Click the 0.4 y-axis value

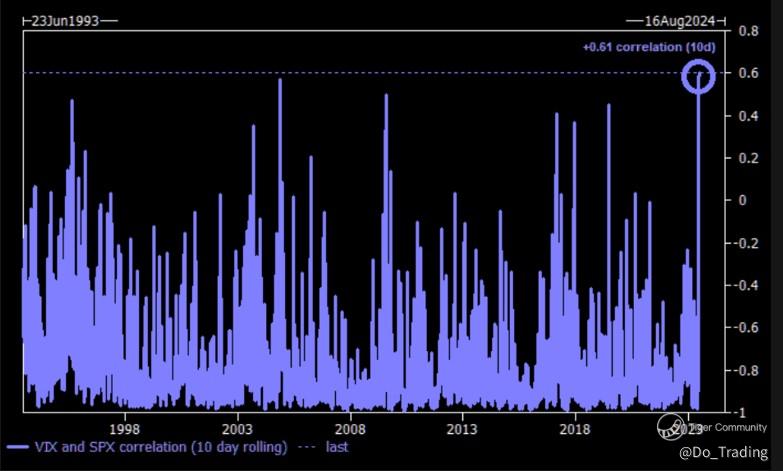coord(749,116)
